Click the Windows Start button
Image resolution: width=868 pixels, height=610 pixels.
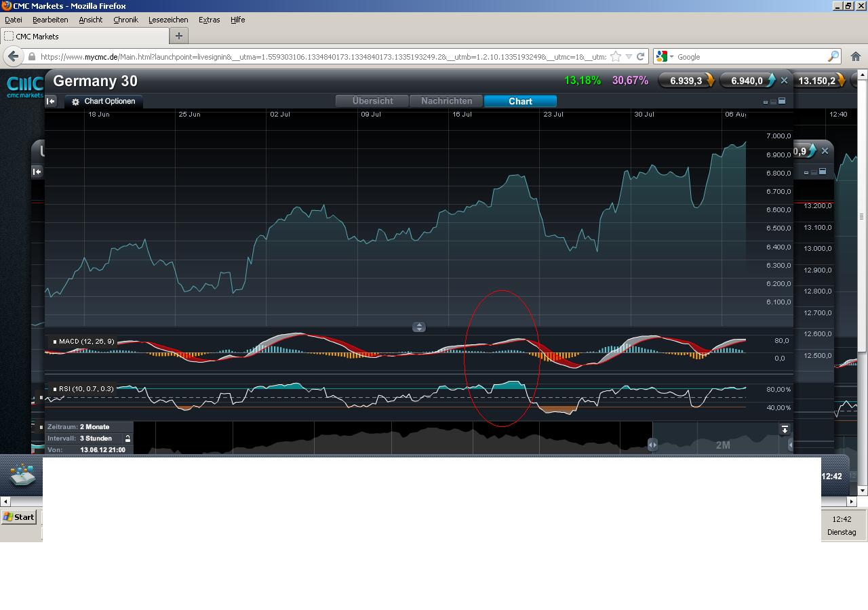19,516
